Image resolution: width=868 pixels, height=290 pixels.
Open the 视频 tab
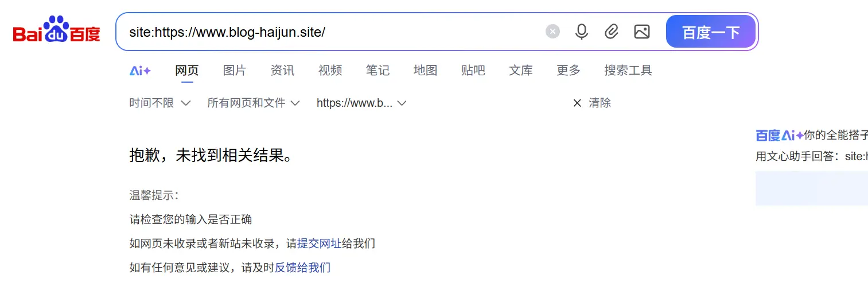click(x=330, y=71)
